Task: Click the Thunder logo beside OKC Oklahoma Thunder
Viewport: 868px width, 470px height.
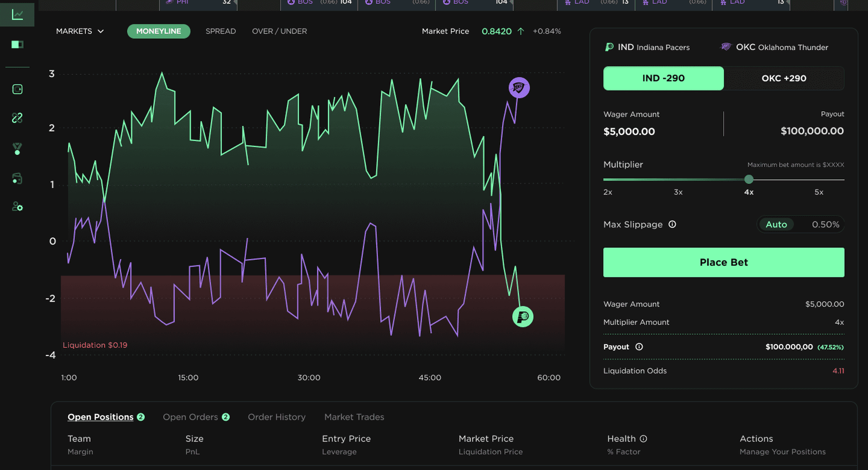Action: (x=726, y=47)
